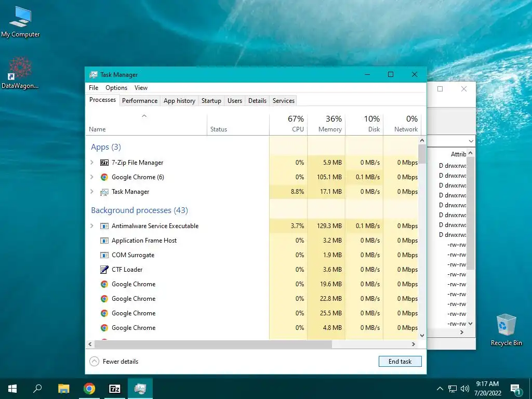Screen dimensions: 532x399
Task: Click the Chrome icon in Google Chrome (6) row
Action: click(104, 177)
